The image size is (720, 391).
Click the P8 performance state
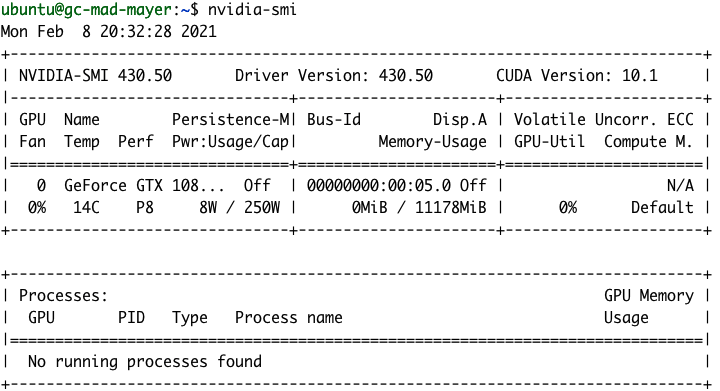[145, 207]
